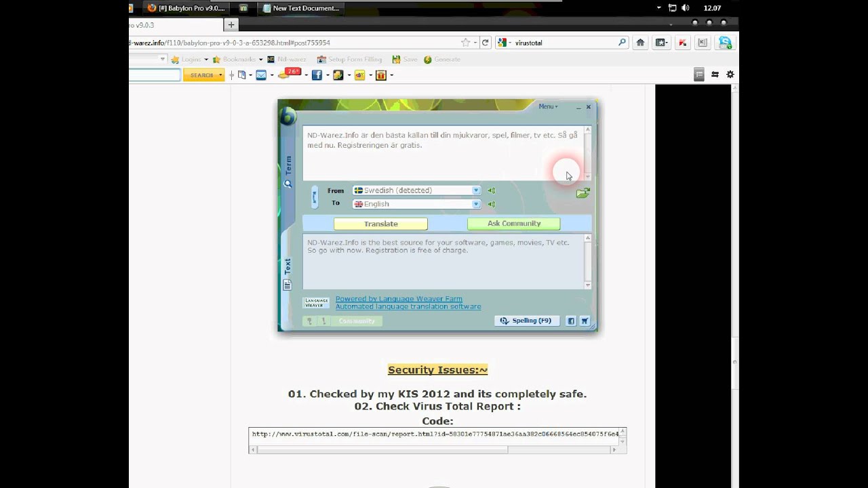Open the SEARCH button's dropdown arrow
This screenshot has height=488, width=868.
tap(220, 75)
